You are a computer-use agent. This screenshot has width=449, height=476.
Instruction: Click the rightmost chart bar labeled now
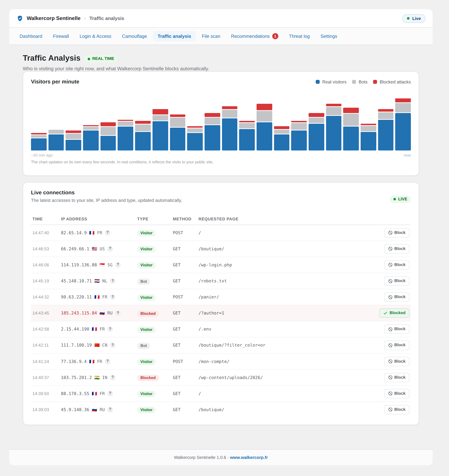[x=403, y=124]
